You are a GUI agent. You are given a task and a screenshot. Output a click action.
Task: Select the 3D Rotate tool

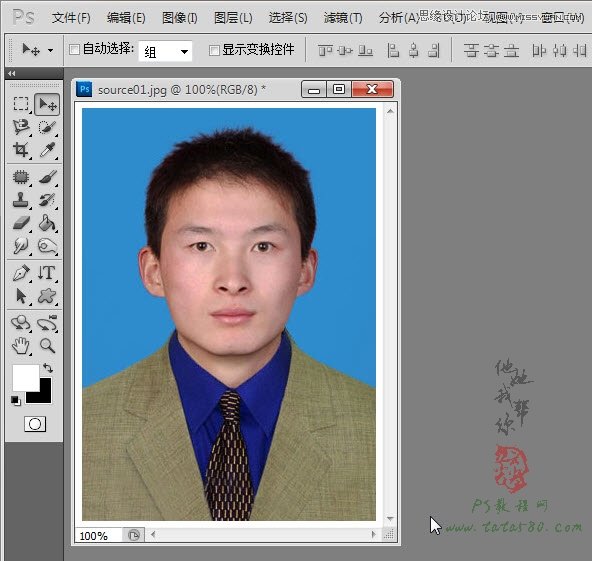tap(21, 323)
